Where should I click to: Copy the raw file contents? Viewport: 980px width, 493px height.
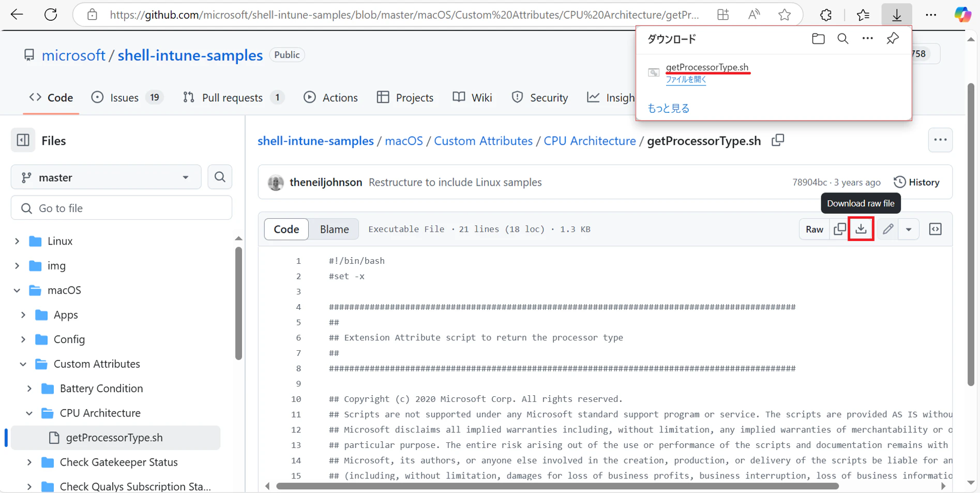click(839, 229)
